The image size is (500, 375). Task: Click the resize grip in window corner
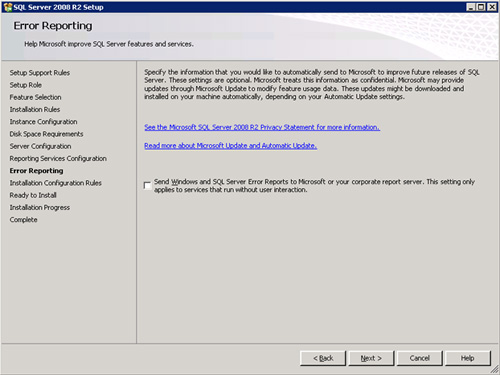[x=495, y=370]
